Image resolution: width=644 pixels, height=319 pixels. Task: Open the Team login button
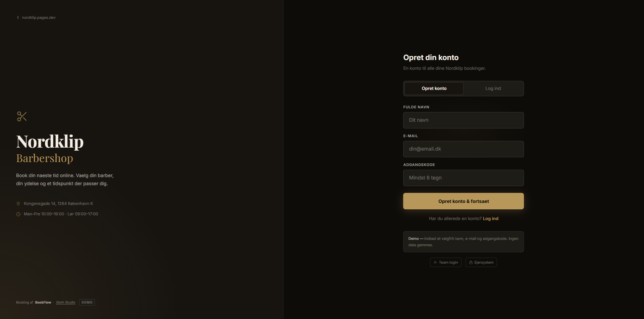click(x=445, y=262)
